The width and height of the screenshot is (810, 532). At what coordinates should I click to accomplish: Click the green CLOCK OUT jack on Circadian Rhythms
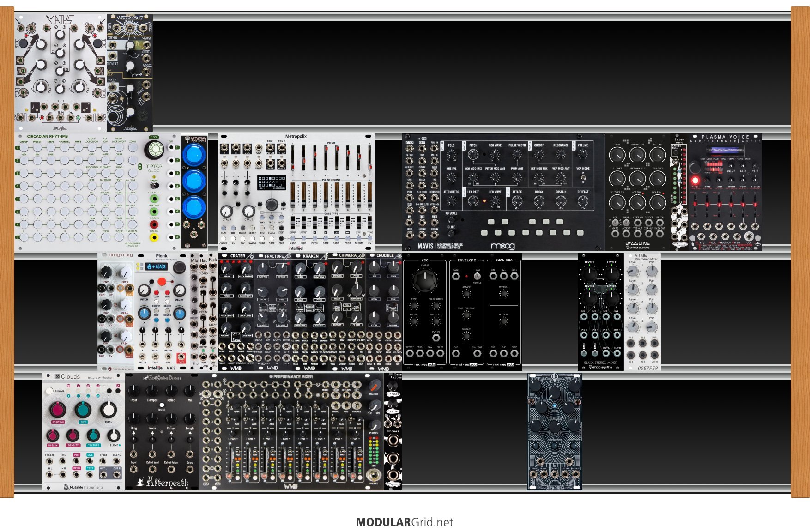(x=154, y=199)
